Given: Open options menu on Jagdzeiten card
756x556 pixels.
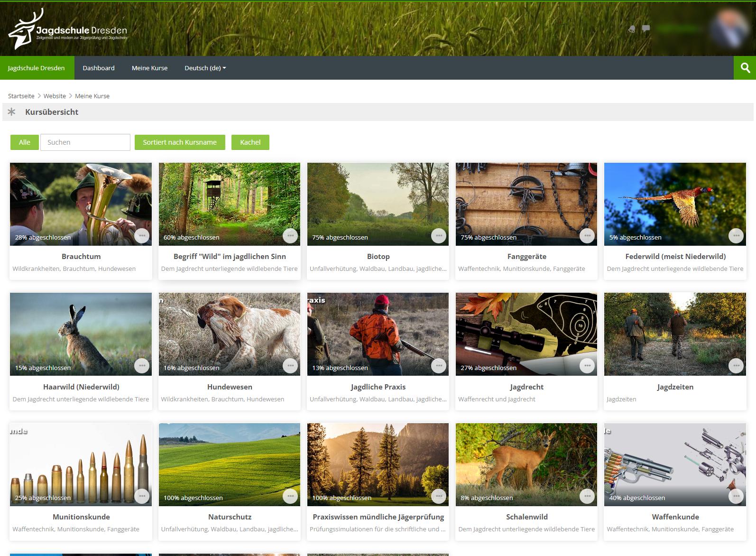Looking at the screenshot, I should coord(736,366).
